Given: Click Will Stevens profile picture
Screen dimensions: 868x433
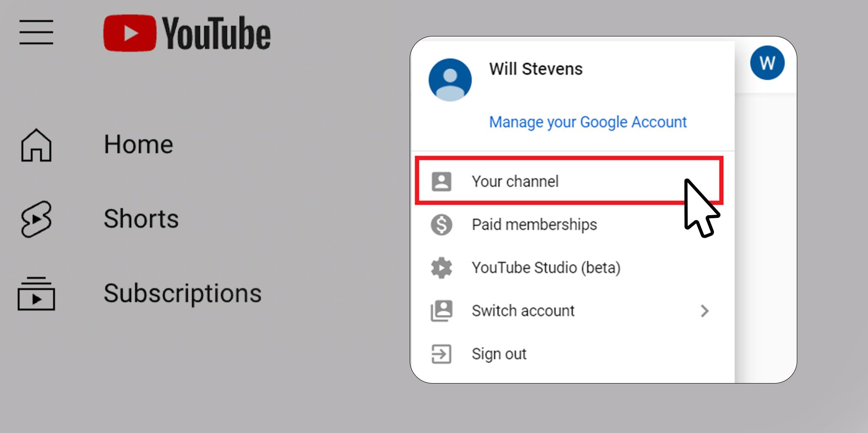Looking at the screenshot, I should point(450,80).
